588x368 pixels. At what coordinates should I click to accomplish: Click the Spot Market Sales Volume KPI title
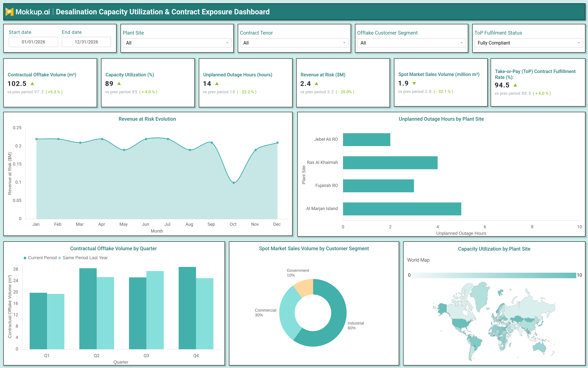(439, 75)
